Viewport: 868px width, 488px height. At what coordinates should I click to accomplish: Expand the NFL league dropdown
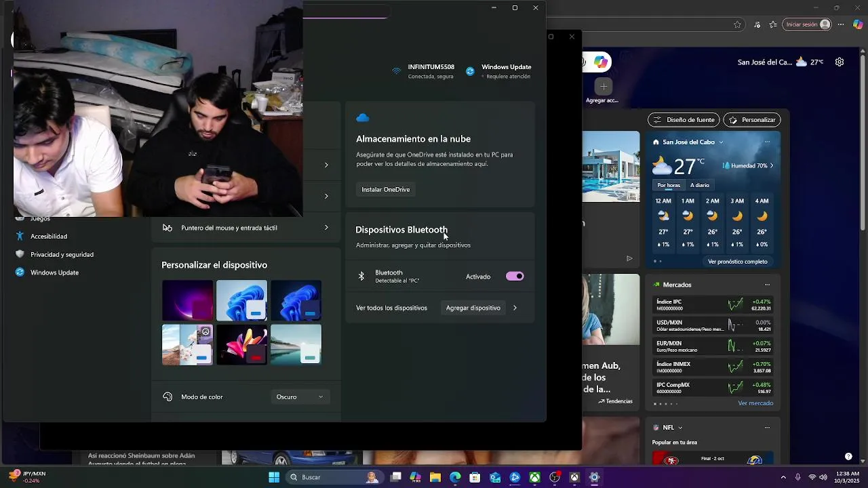click(680, 428)
